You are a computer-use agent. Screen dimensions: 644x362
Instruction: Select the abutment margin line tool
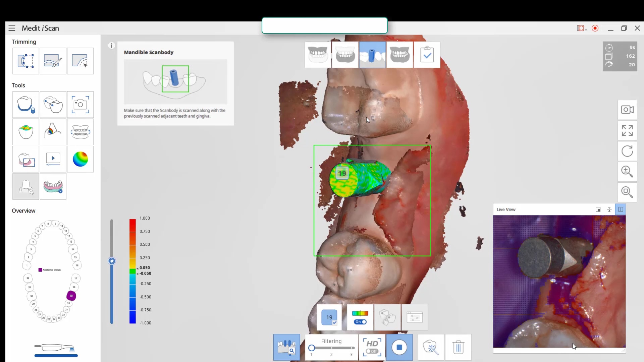(26, 186)
